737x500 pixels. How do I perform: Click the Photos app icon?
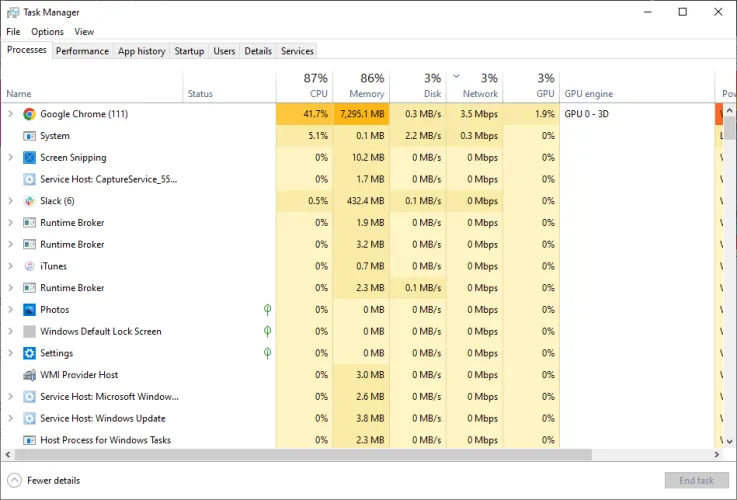tap(29, 310)
